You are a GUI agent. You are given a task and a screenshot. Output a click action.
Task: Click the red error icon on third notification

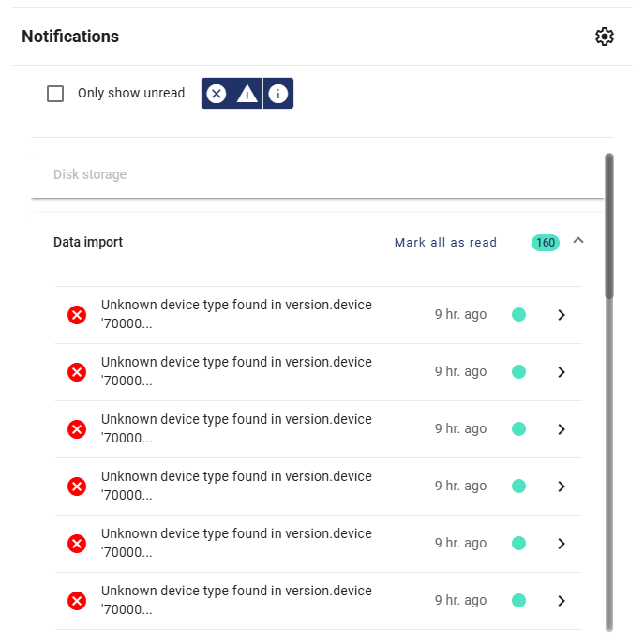pyautogui.click(x=77, y=429)
